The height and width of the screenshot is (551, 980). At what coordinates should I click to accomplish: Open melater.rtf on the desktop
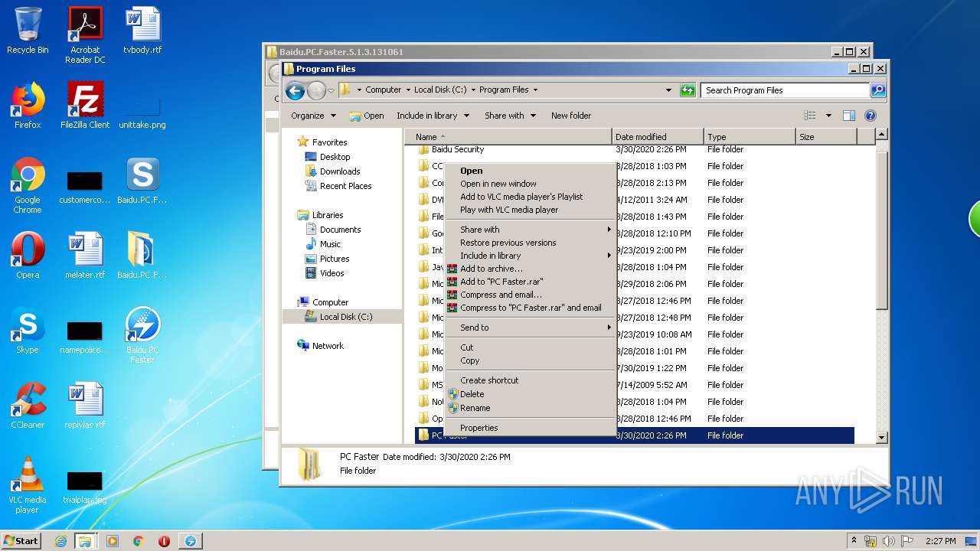[85, 256]
